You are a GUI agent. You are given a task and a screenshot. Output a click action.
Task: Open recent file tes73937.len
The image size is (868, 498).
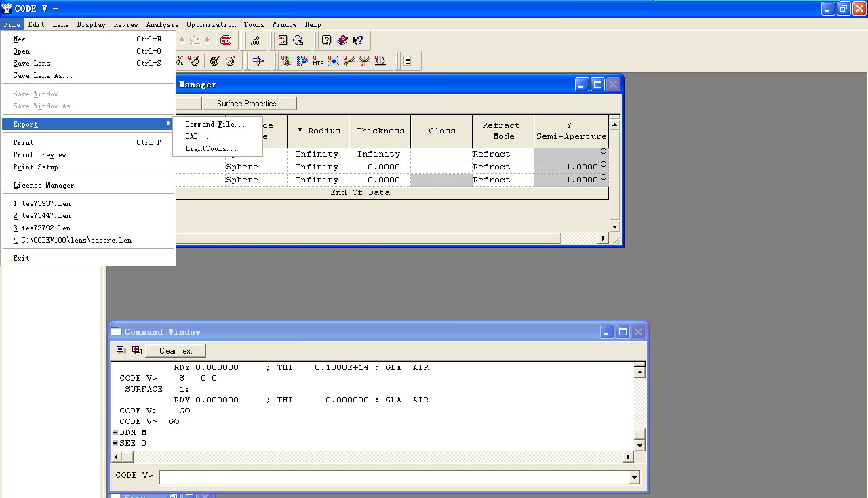87,203
